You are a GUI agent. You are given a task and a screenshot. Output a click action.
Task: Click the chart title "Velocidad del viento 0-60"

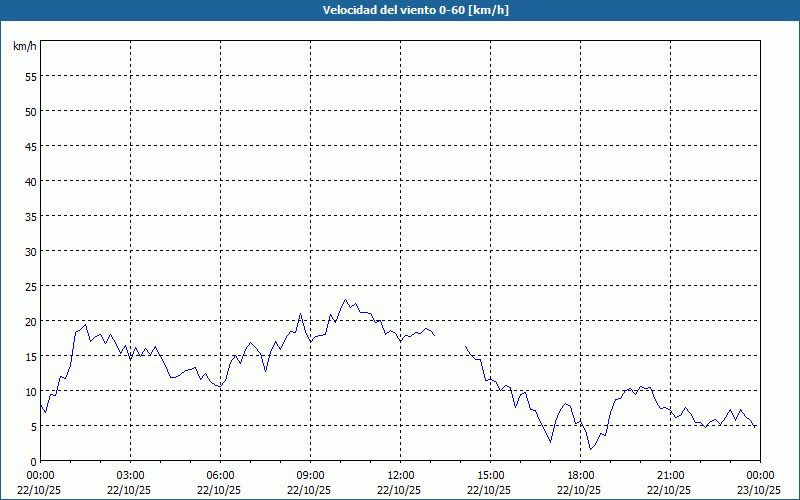pos(400,11)
